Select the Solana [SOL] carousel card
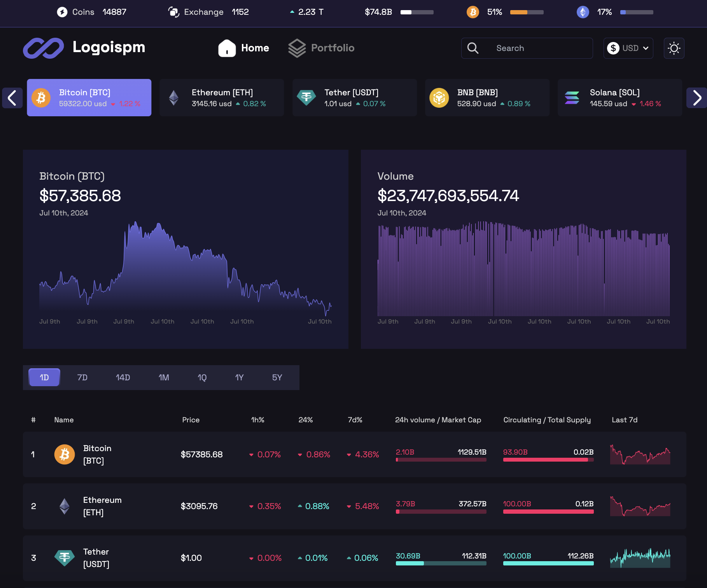This screenshot has height=588, width=707. (x=619, y=98)
